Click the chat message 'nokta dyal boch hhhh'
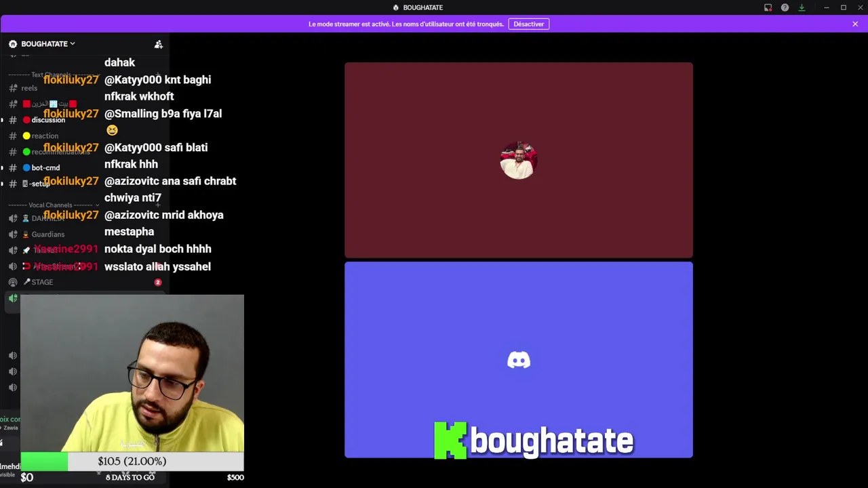Viewport: 868px width, 488px height. tap(157, 249)
